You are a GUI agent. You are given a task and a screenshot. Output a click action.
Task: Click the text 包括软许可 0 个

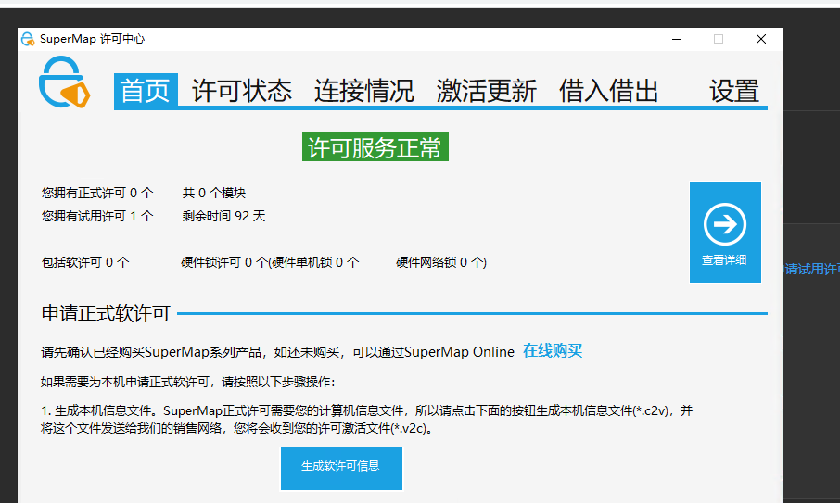85,262
